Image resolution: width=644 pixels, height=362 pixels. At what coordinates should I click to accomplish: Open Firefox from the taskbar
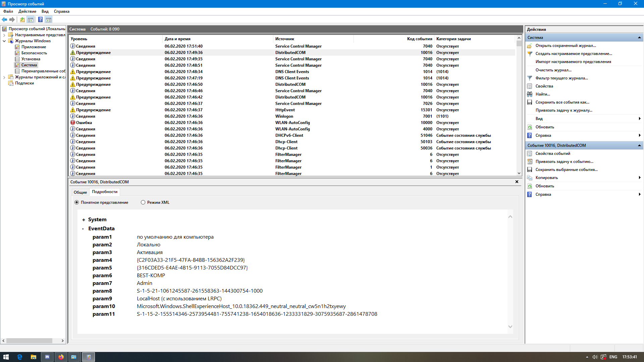(61, 357)
